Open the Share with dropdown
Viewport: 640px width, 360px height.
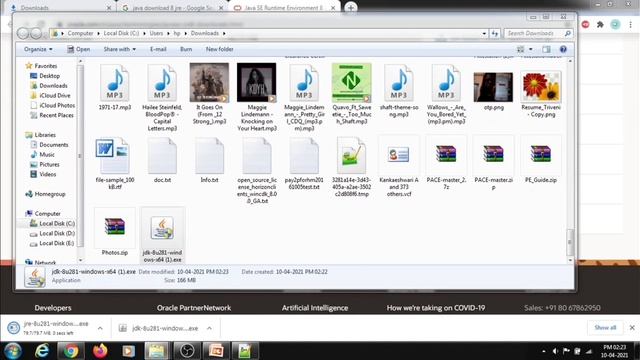(x=119, y=49)
